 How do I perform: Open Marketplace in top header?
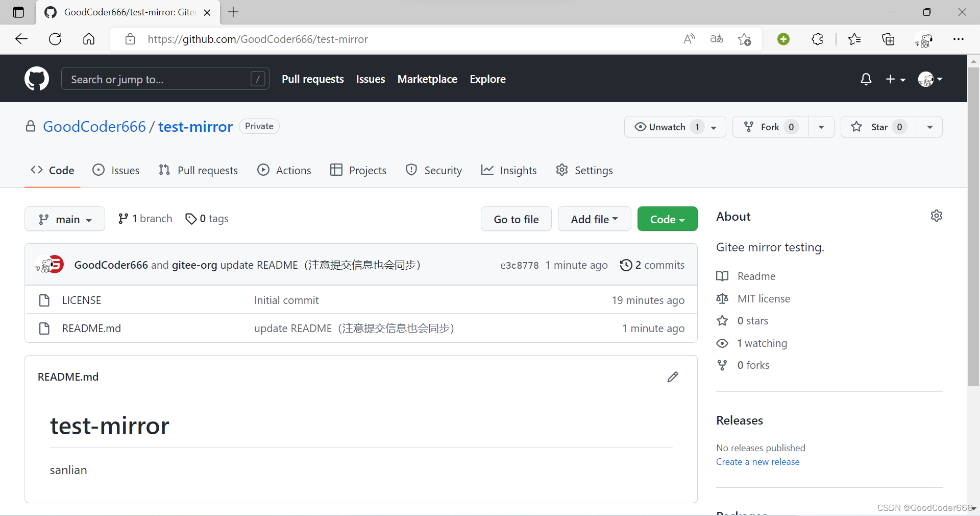pos(427,79)
